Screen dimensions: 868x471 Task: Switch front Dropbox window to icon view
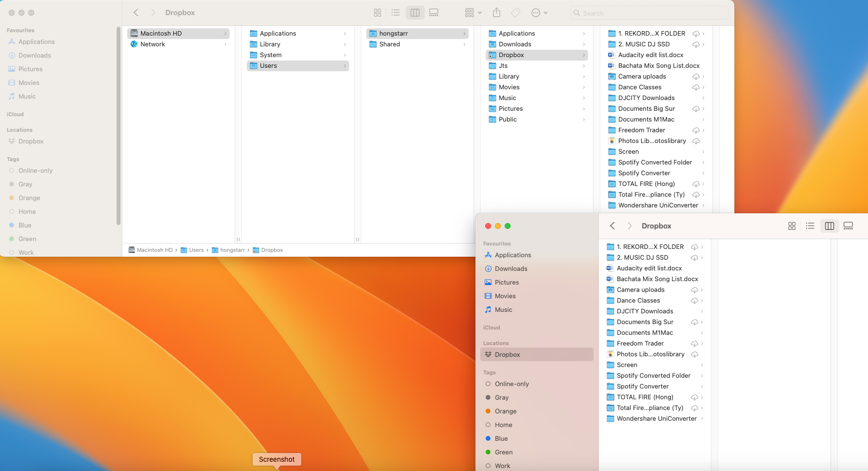[792, 226]
